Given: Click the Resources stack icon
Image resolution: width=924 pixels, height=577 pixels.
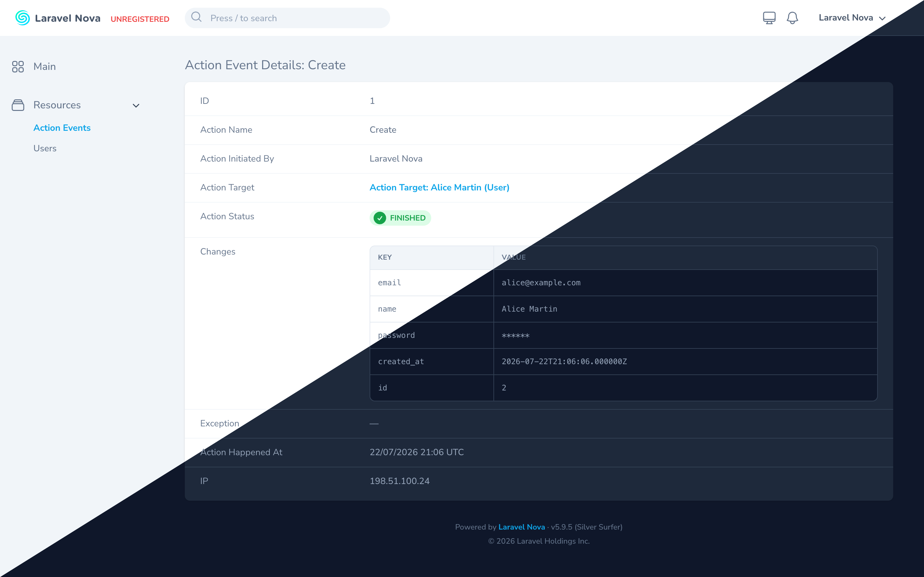Looking at the screenshot, I should pos(18,105).
